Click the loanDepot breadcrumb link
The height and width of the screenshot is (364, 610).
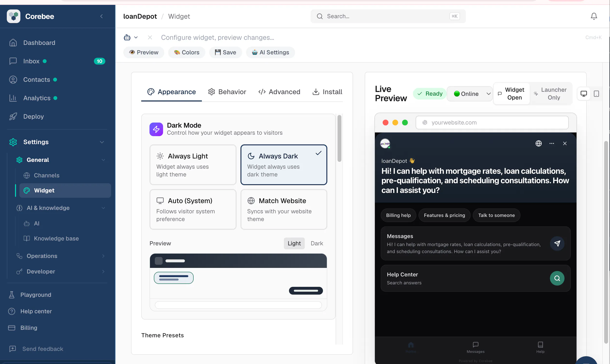tap(140, 16)
